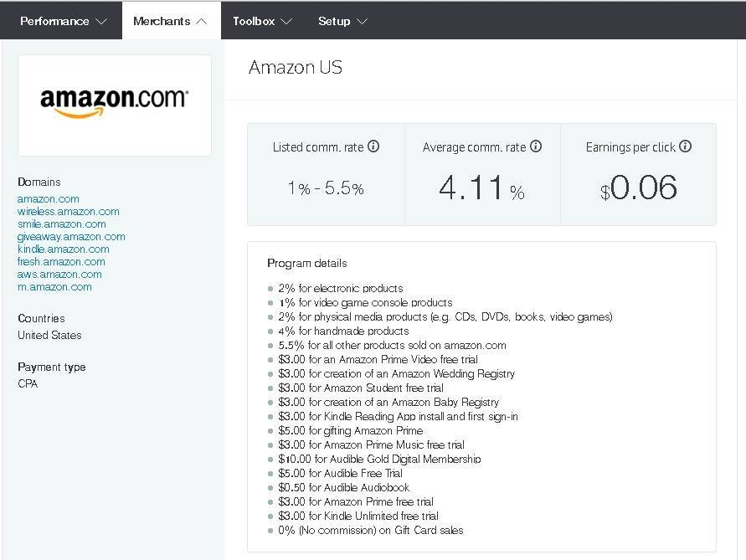The width and height of the screenshot is (746, 560).
Task: Click the 4.11% average commission value
Action: (x=481, y=188)
